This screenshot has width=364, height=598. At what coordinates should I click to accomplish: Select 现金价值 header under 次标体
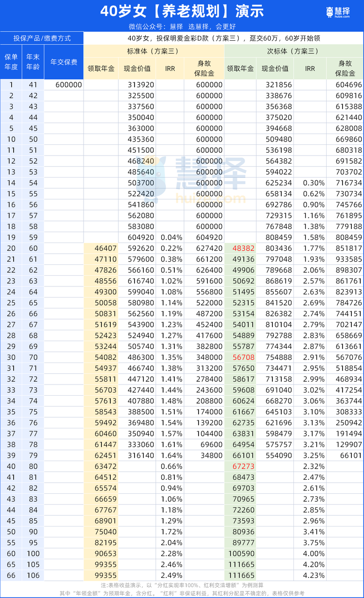click(x=275, y=68)
